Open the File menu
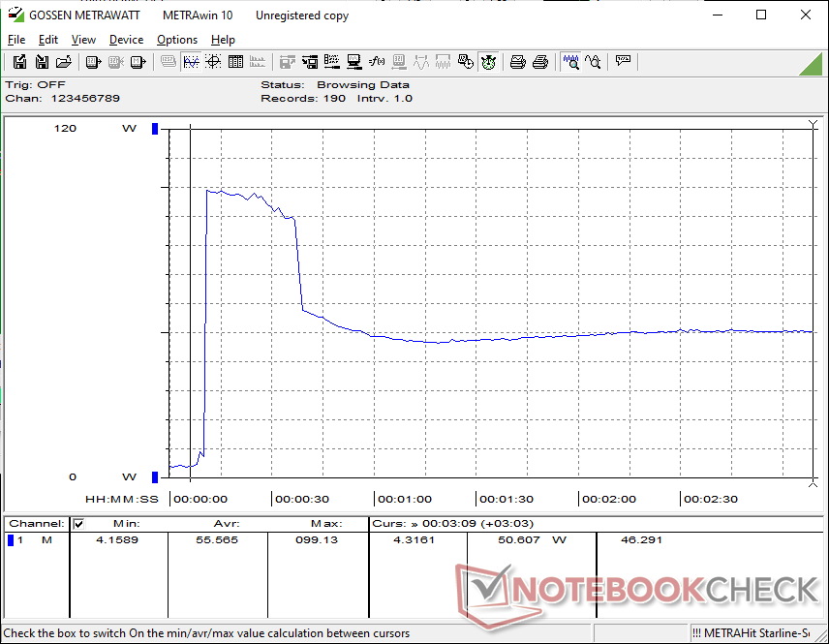This screenshot has height=644, width=829. click(16, 40)
